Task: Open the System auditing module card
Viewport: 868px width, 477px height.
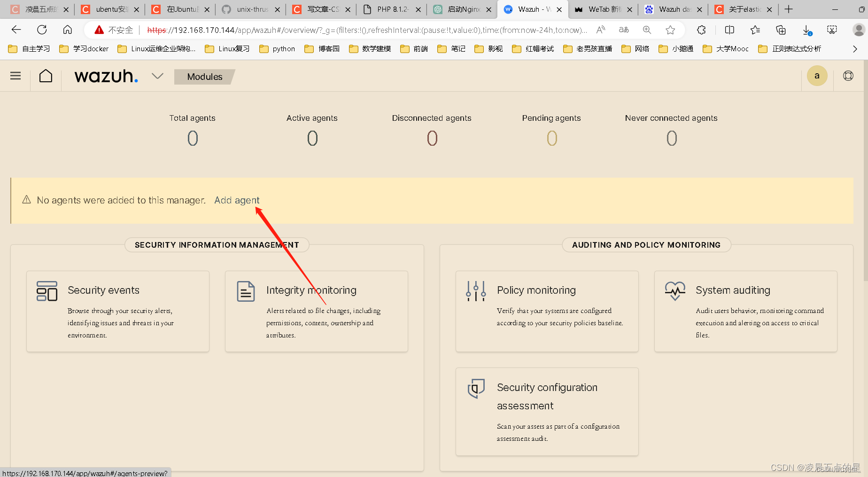Action: tap(746, 311)
